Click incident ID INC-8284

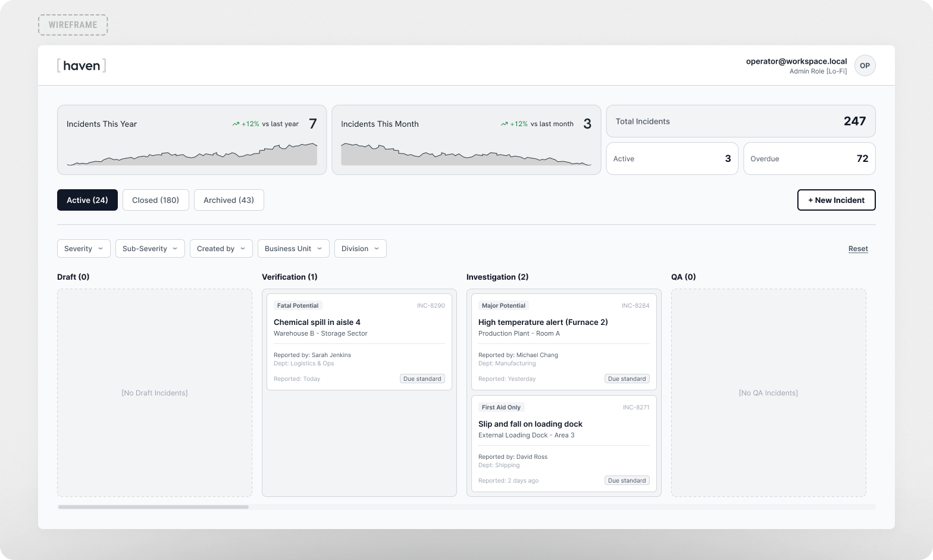(635, 305)
